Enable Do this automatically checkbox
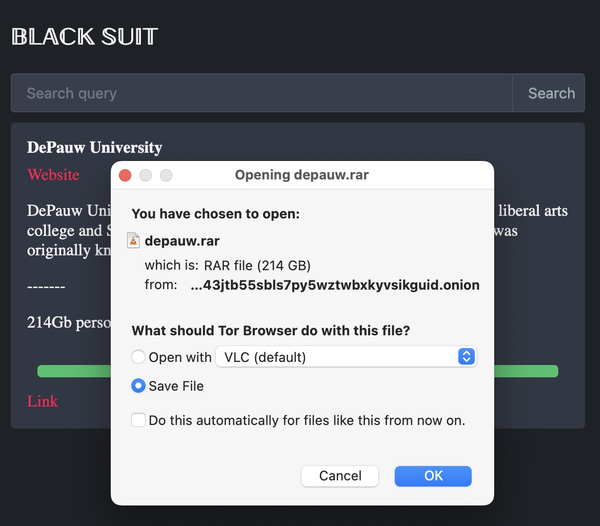The width and height of the screenshot is (600, 526). click(x=139, y=420)
